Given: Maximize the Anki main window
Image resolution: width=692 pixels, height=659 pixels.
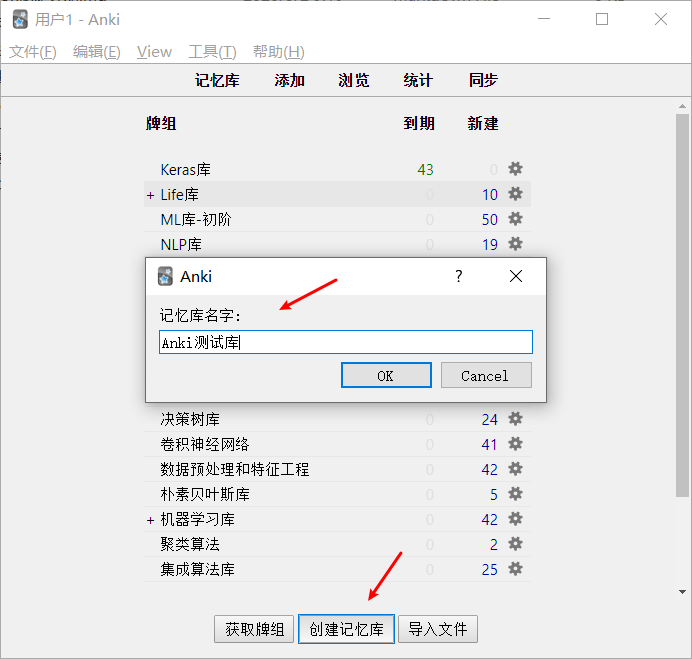Looking at the screenshot, I should pos(602,19).
